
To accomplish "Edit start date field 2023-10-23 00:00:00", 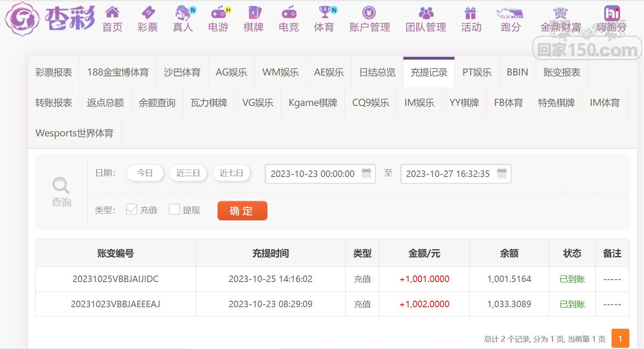I will (x=320, y=174).
